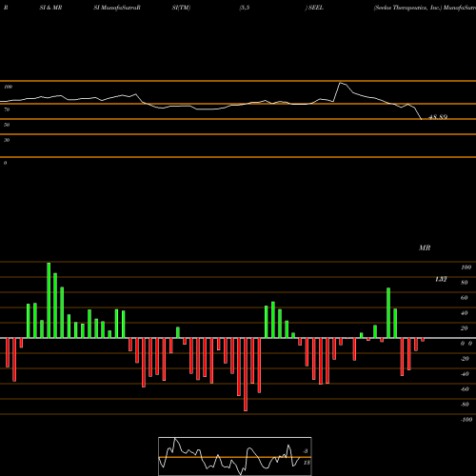
Task: Click the '-100' label on MR axis
Action: click(x=466, y=420)
